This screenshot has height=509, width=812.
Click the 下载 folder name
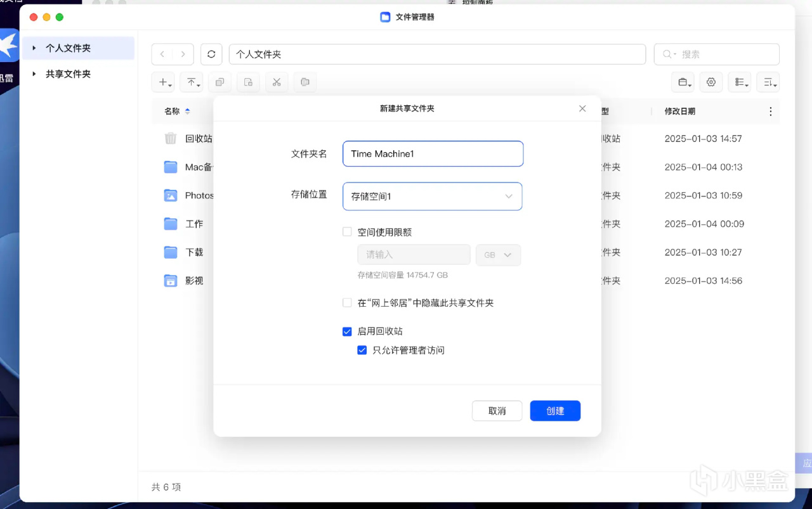point(194,252)
